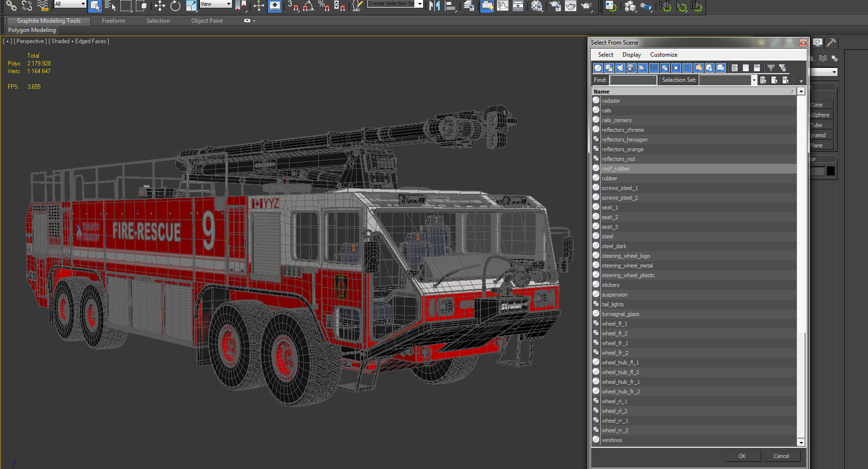Toggle Window/Crossing selection mode
Viewport: 868px width, 469px height.
point(141,6)
